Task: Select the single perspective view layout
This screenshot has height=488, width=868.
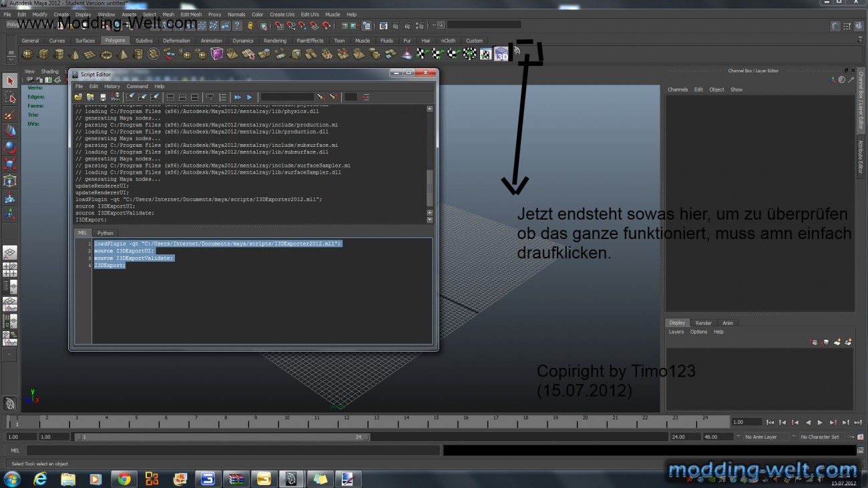Action: point(10,252)
